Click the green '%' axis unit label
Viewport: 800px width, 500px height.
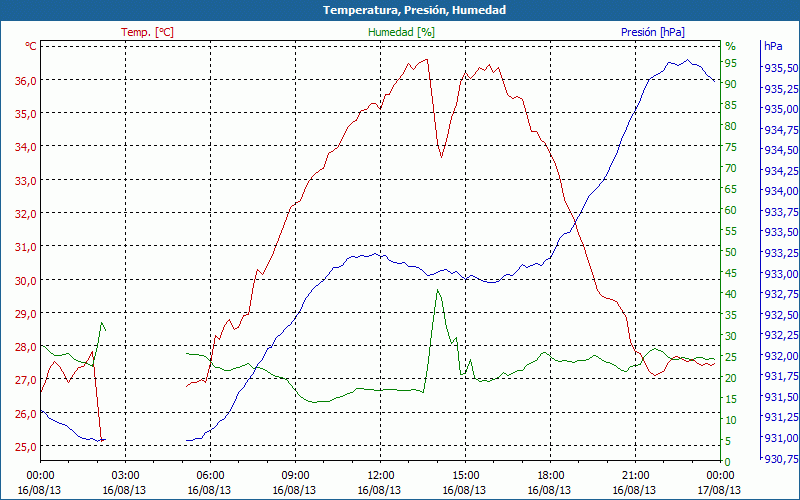[731, 46]
